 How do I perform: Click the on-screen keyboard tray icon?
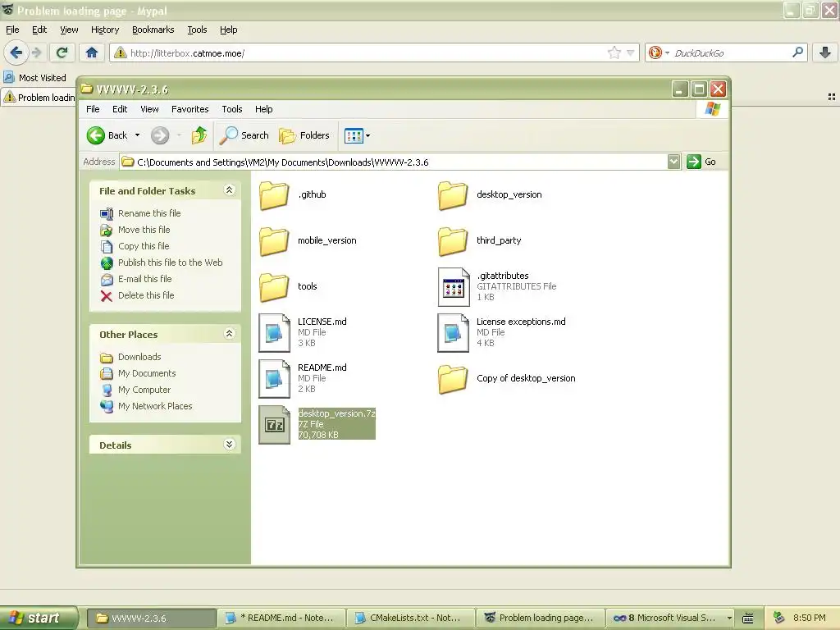(748, 619)
